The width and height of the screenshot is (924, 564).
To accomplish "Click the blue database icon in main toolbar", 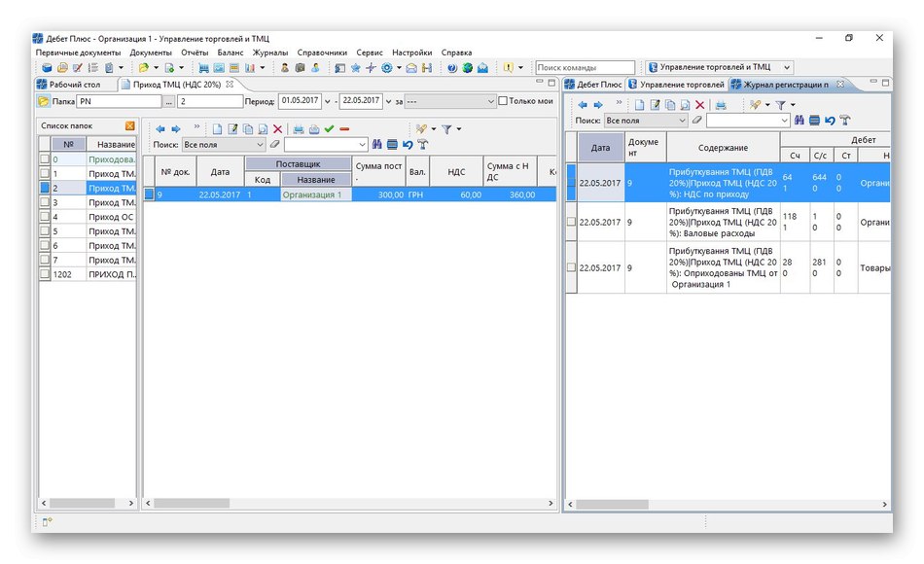I will tap(47, 68).
